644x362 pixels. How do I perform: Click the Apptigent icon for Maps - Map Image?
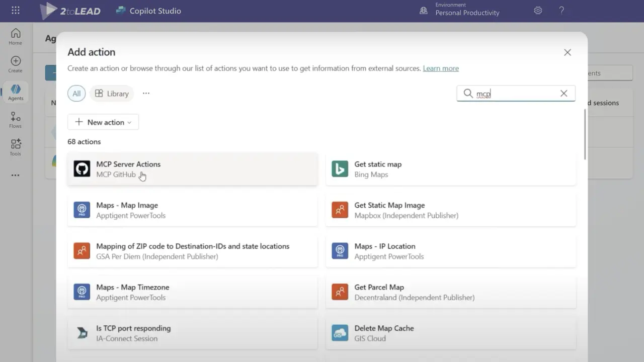tap(82, 210)
